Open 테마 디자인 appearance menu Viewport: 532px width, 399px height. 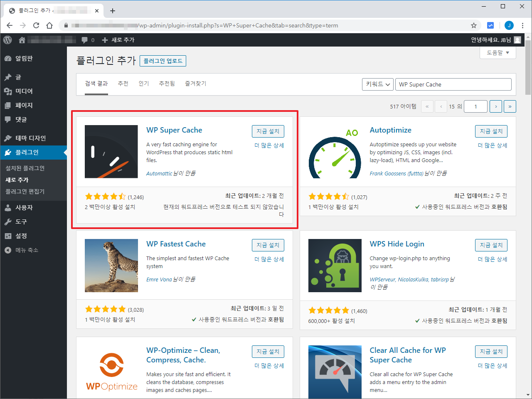click(33, 138)
